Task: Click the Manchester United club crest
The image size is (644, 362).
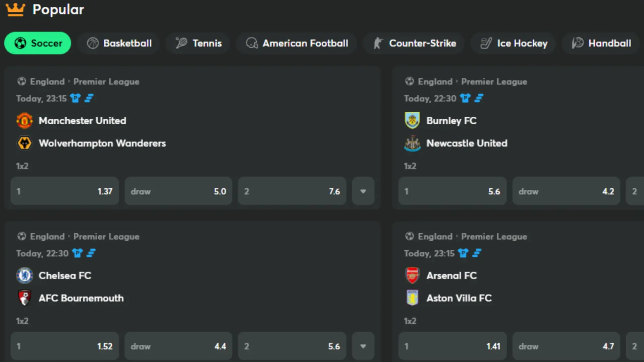Action: tap(24, 121)
